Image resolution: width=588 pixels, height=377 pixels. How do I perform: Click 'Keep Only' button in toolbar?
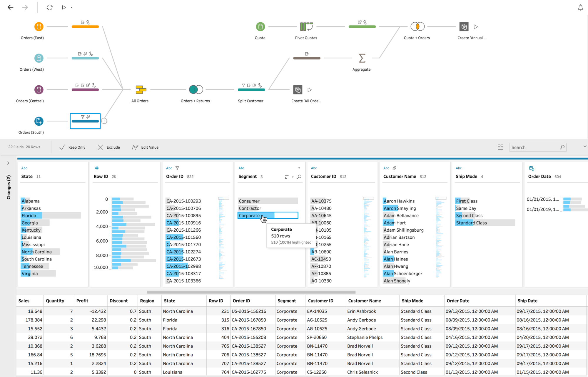(72, 147)
